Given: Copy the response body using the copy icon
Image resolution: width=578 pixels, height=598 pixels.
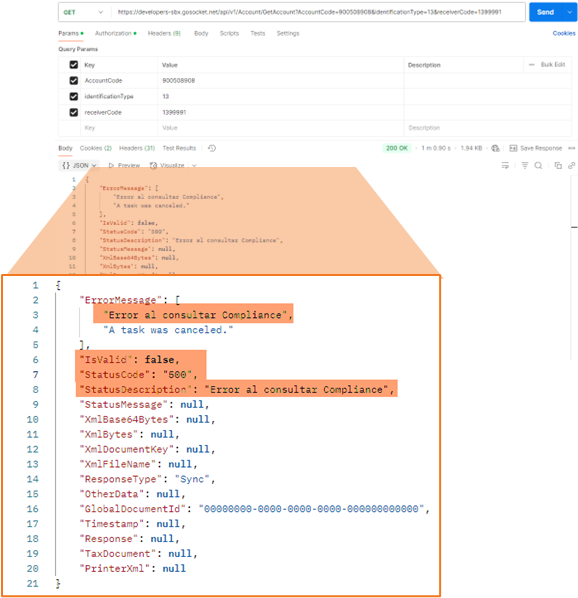Looking at the screenshot, I should coord(558,166).
